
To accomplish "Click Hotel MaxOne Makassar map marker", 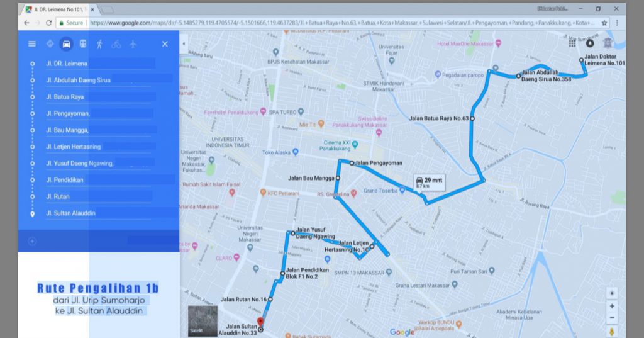I will point(498,43).
